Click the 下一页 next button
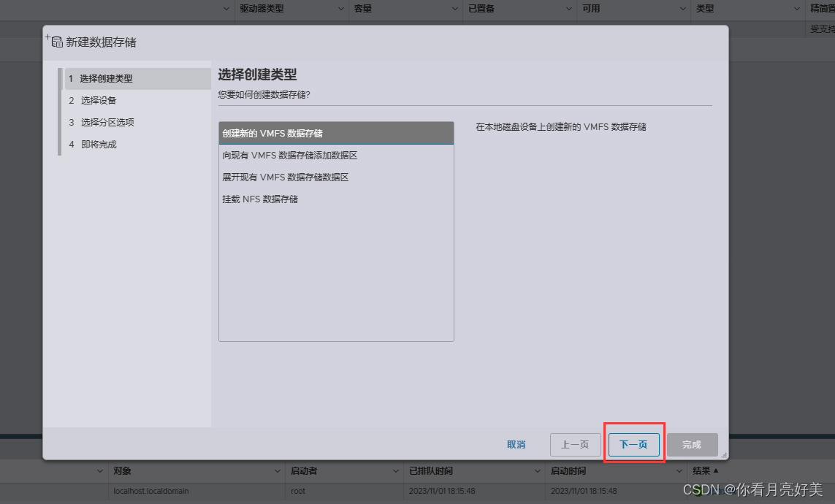This screenshot has width=835, height=504. coord(633,444)
